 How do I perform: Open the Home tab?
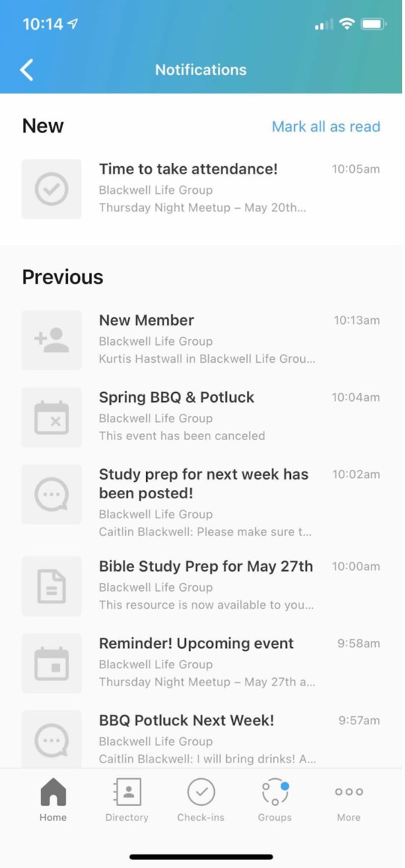click(x=53, y=800)
